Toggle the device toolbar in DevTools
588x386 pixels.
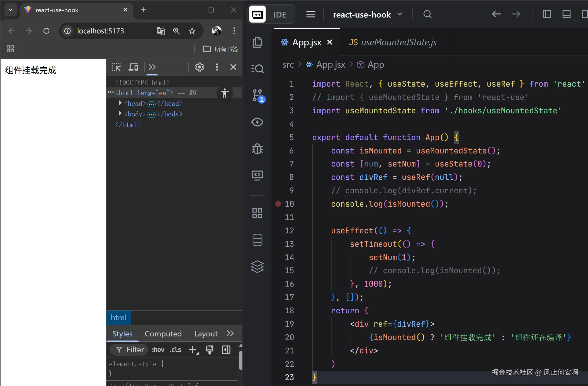[x=133, y=67]
